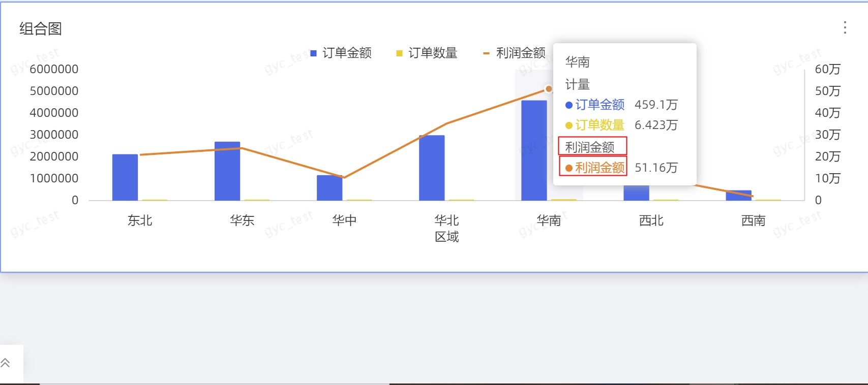
Task: Click the blue dot beside 订单金额 in tooltip
Action: coord(569,105)
